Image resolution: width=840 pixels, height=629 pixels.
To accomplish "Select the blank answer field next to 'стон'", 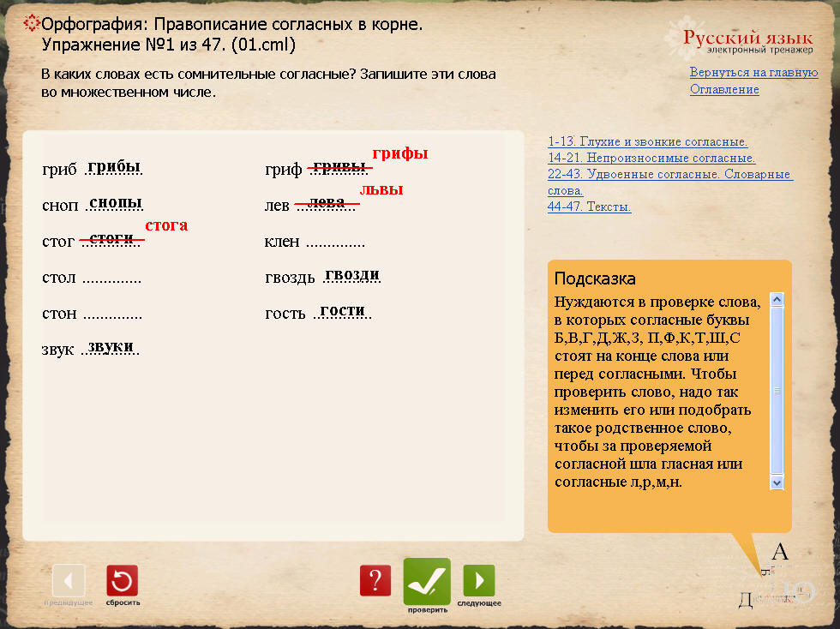I will coord(112,314).
